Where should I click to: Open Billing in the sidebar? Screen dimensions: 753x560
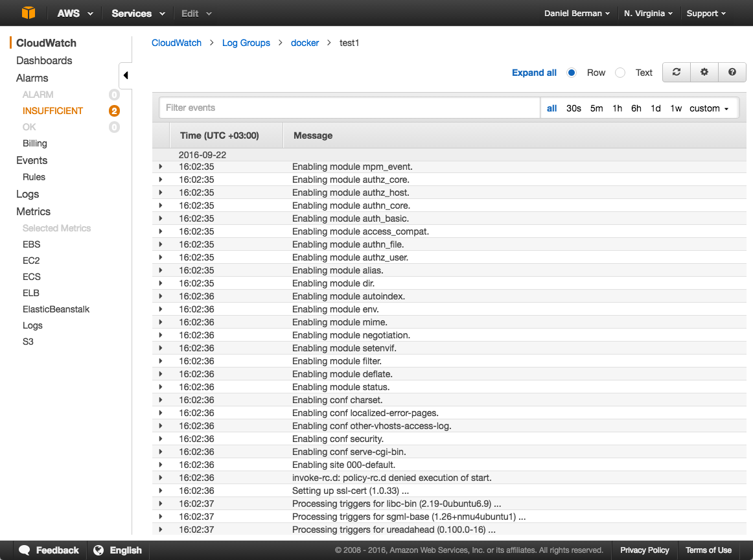click(34, 143)
